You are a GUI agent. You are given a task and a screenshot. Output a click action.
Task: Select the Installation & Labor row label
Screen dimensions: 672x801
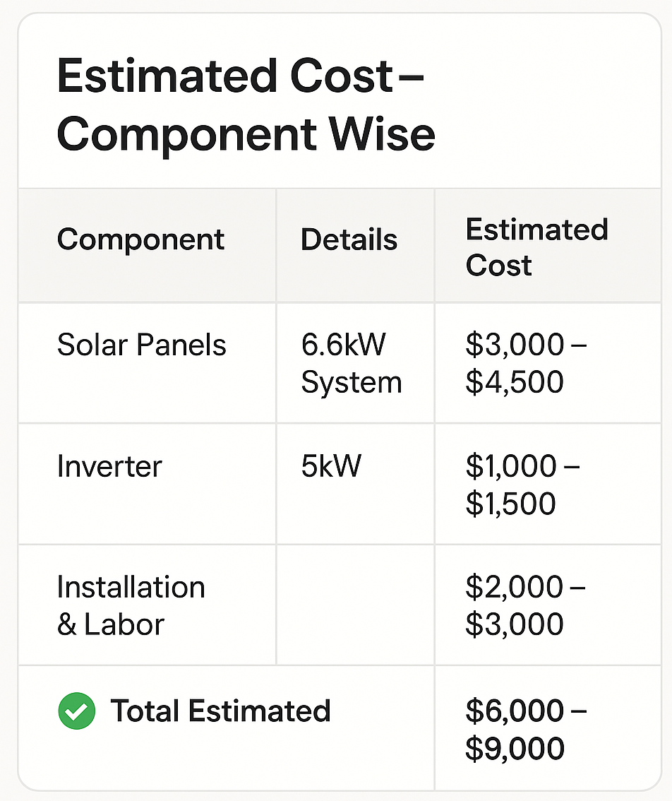pos(131,605)
